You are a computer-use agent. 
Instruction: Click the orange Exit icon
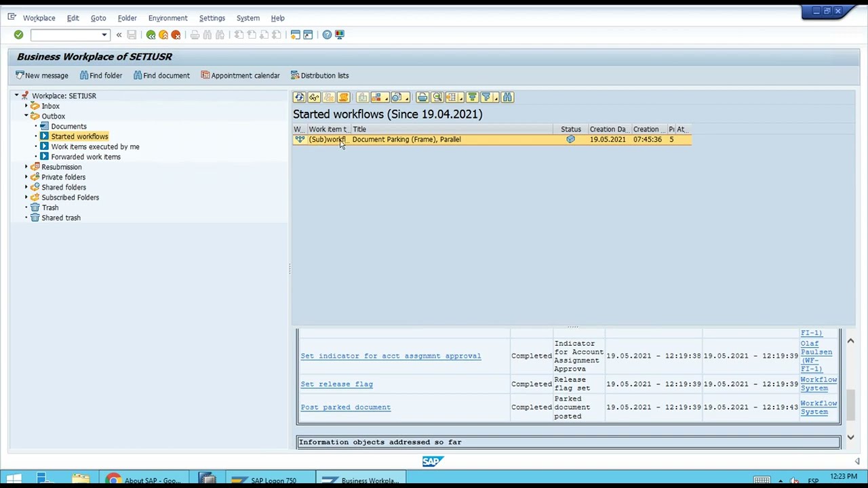coord(163,35)
